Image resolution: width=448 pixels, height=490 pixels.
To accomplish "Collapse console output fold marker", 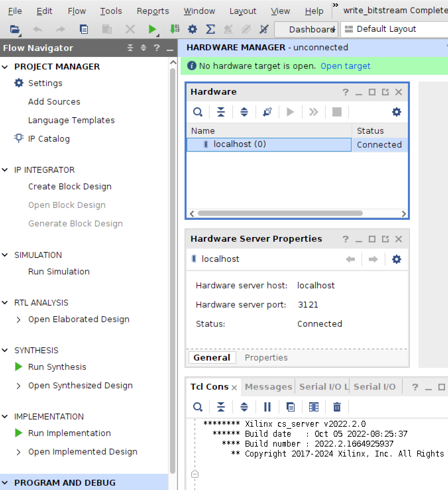I will pyautogui.click(x=195, y=474).
